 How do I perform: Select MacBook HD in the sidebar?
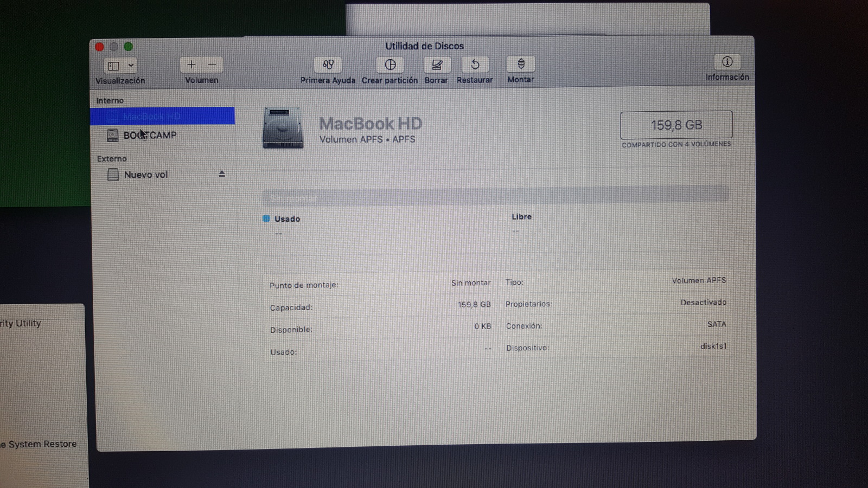click(x=162, y=116)
